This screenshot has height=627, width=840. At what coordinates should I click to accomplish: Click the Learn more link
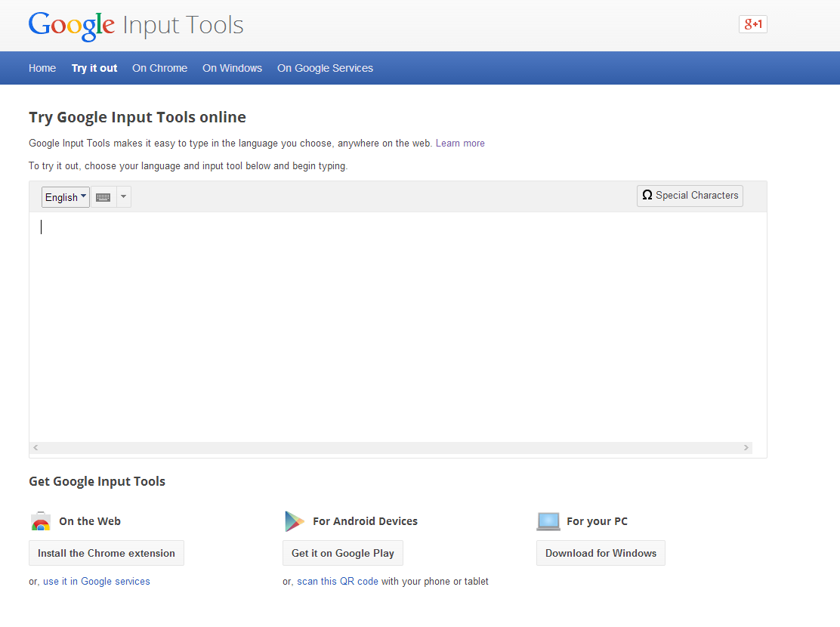[x=460, y=143]
